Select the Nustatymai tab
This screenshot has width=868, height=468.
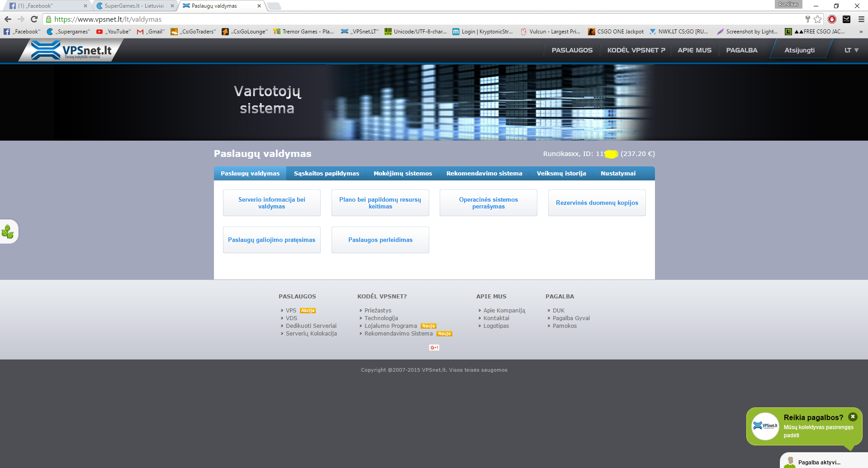click(x=618, y=173)
